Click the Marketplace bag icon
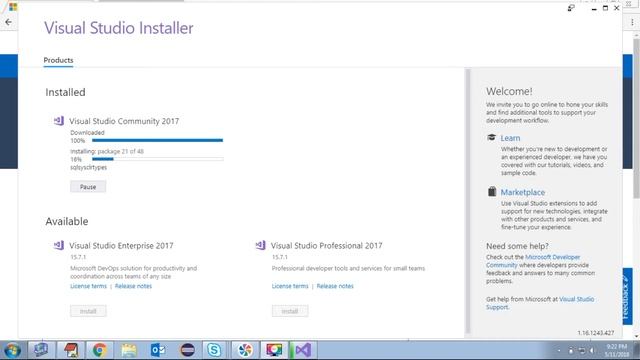Viewport: 640px width, 360px height. coord(492,191)
